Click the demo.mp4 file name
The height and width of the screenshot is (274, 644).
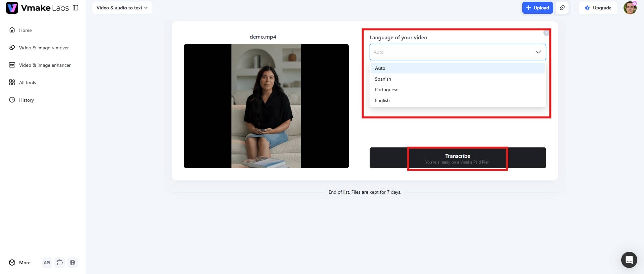click(263, 37)
